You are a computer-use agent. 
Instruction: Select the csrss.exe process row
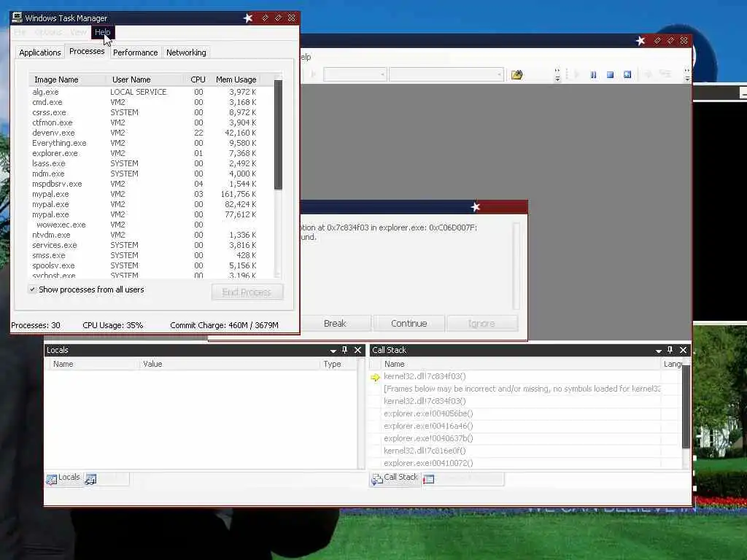(144, 112)
